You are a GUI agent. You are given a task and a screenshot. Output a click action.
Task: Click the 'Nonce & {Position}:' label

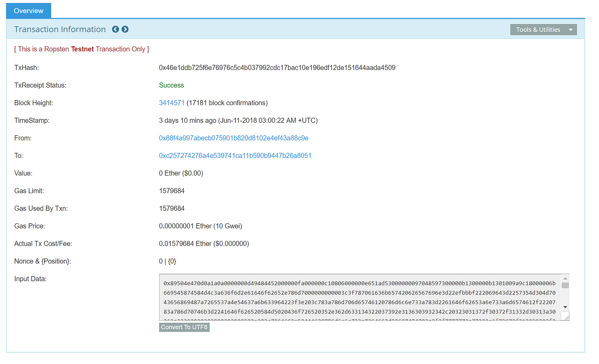(x=43, y=261)
